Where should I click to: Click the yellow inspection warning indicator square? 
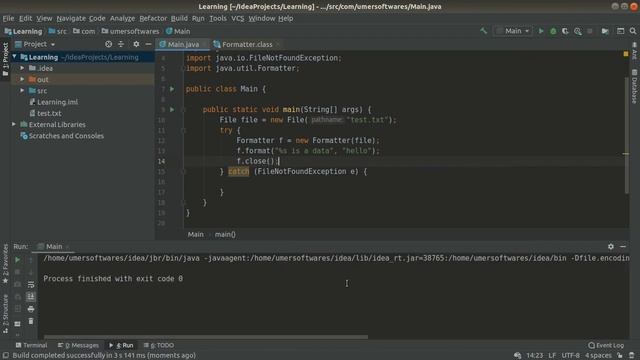626,54
